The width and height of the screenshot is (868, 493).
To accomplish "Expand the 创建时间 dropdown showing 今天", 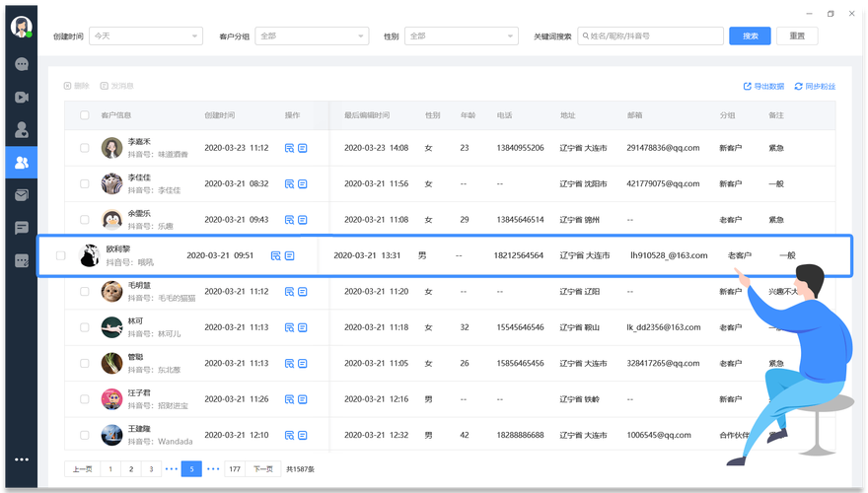I will [146, 36].
